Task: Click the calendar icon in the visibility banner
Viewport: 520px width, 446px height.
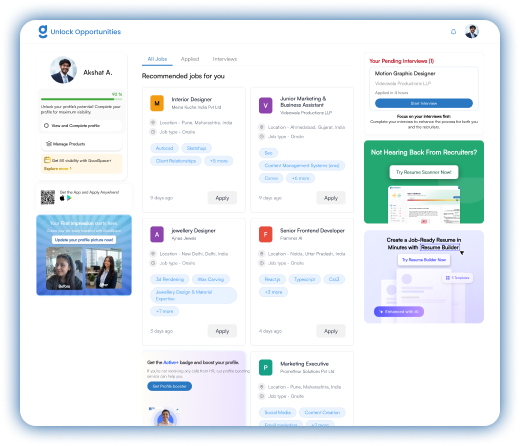Action: [47, 160]
